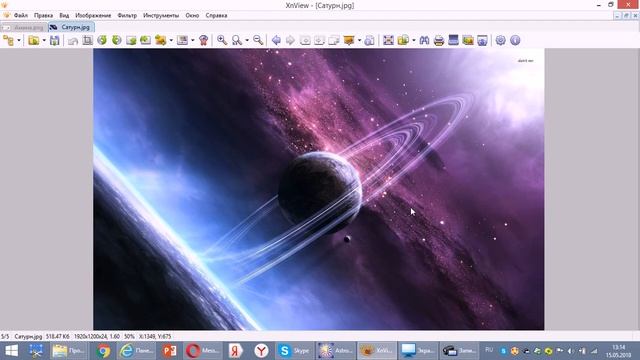Switch to the inactive tab left of Сатурн.jpg
This screenshot has height=360, width=640.
pos(24,27)
